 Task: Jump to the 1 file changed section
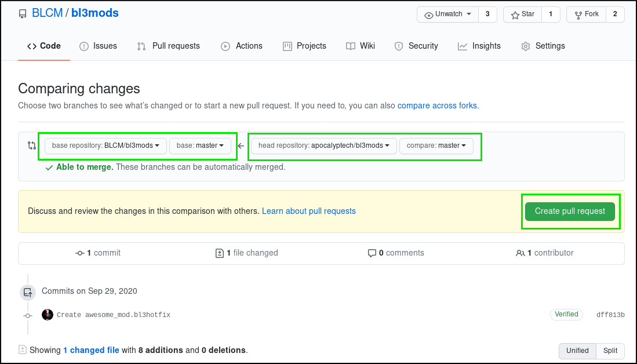(x=246, y=253)
